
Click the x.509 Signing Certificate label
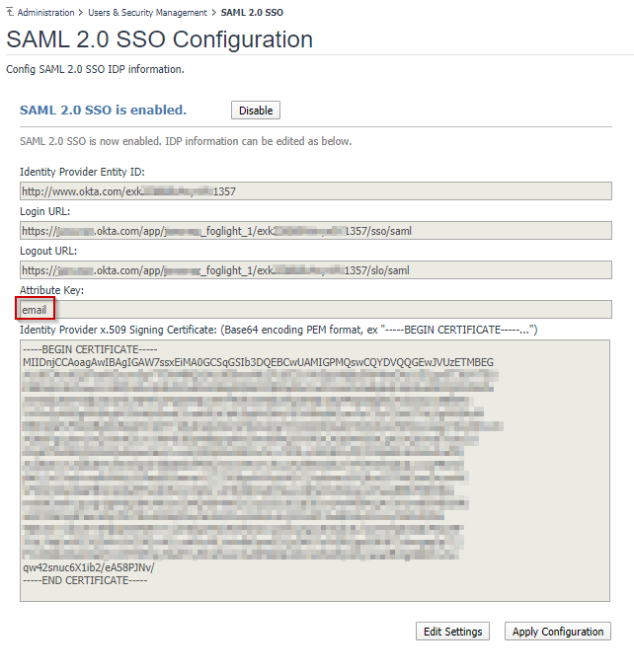click(278, 329)
